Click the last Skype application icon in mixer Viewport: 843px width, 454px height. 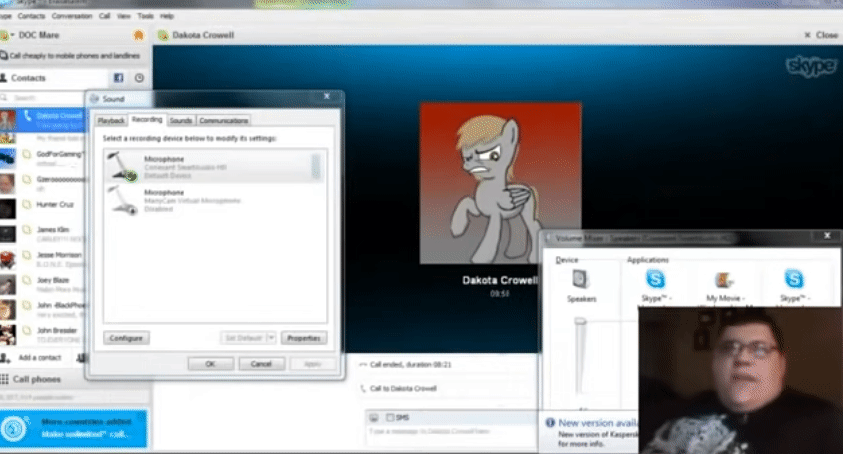coord(794,280)
